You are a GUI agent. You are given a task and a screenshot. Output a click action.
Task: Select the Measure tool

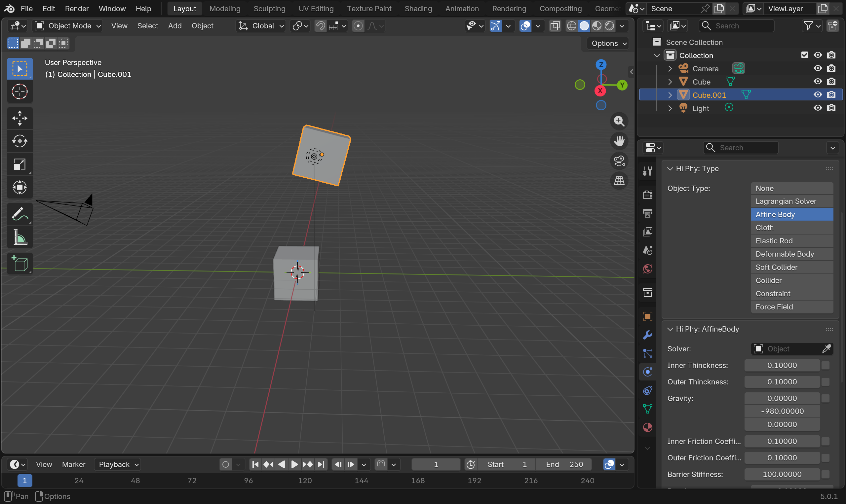(20, 237)
